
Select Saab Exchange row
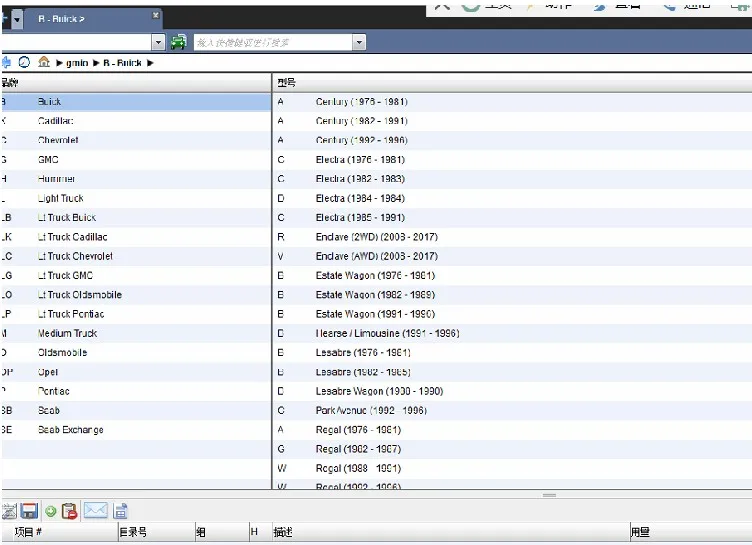pyautogui.click(x=136, y=430)
